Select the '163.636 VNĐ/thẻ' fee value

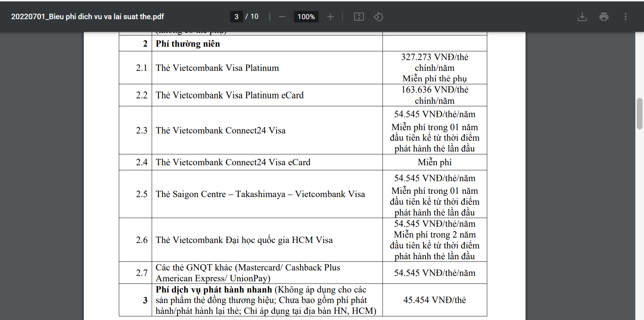(x=435, y=90)
